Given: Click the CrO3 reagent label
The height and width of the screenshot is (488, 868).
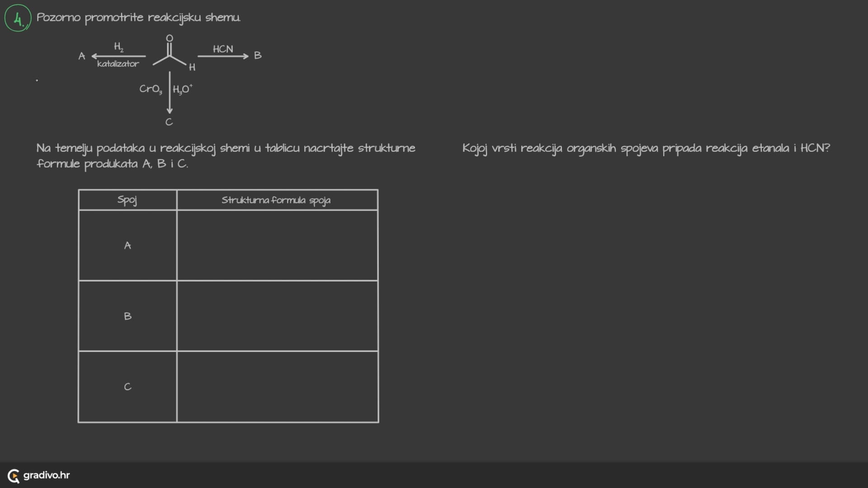Looking at the screenshot, I should click(151, 89).
